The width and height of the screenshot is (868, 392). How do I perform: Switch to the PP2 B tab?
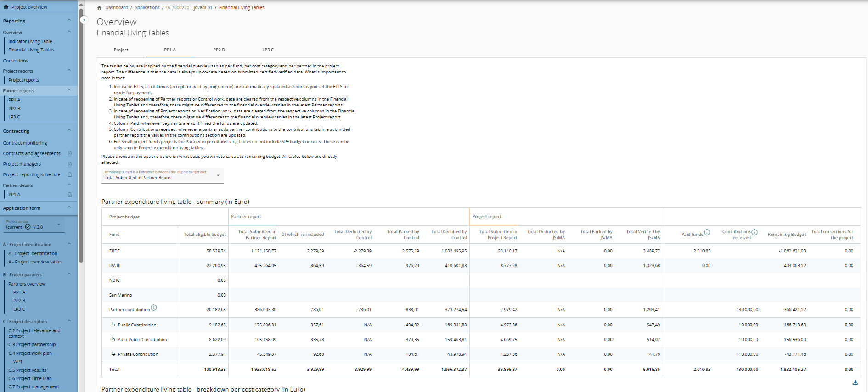pos(219,50)
